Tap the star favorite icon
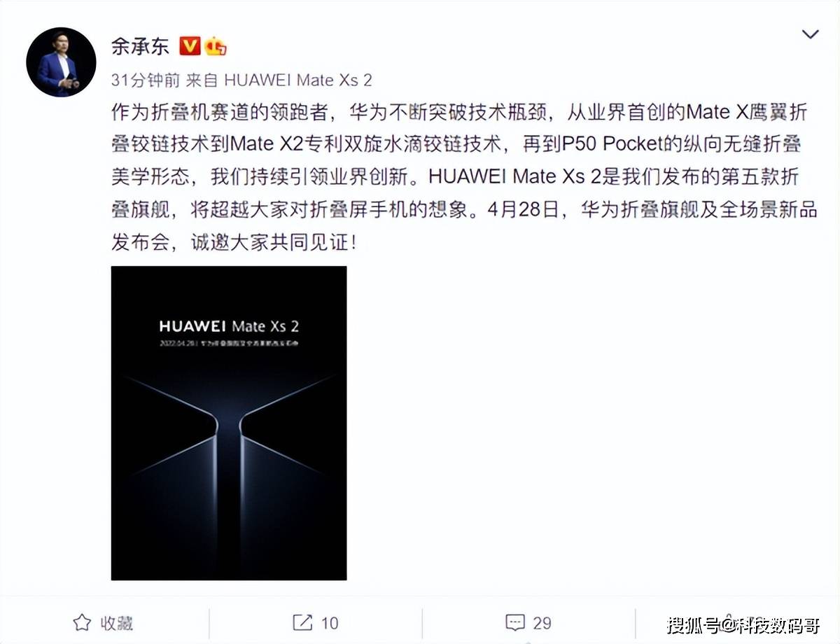Viewport: 840px width, 644px height. click(82, 622)
